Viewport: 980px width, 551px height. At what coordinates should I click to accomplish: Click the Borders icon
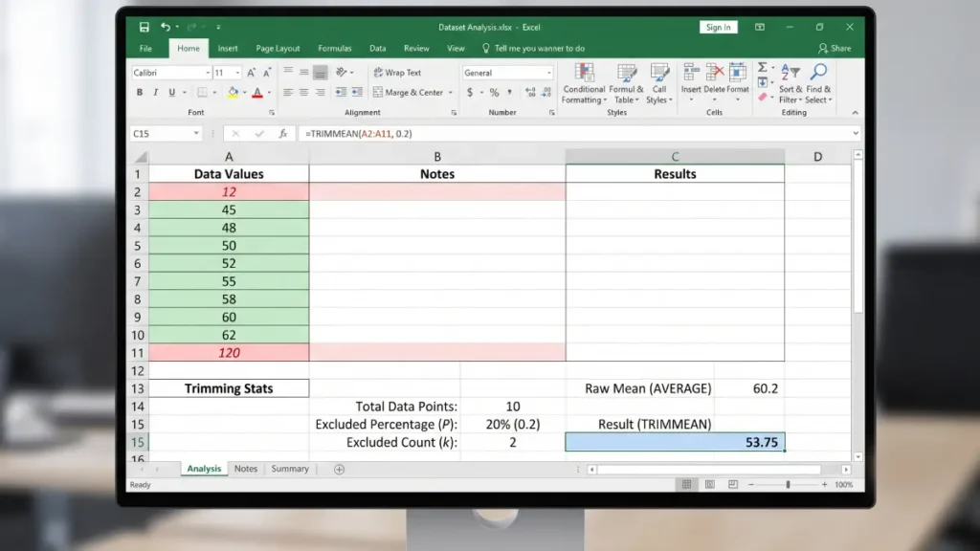[203, 93]
